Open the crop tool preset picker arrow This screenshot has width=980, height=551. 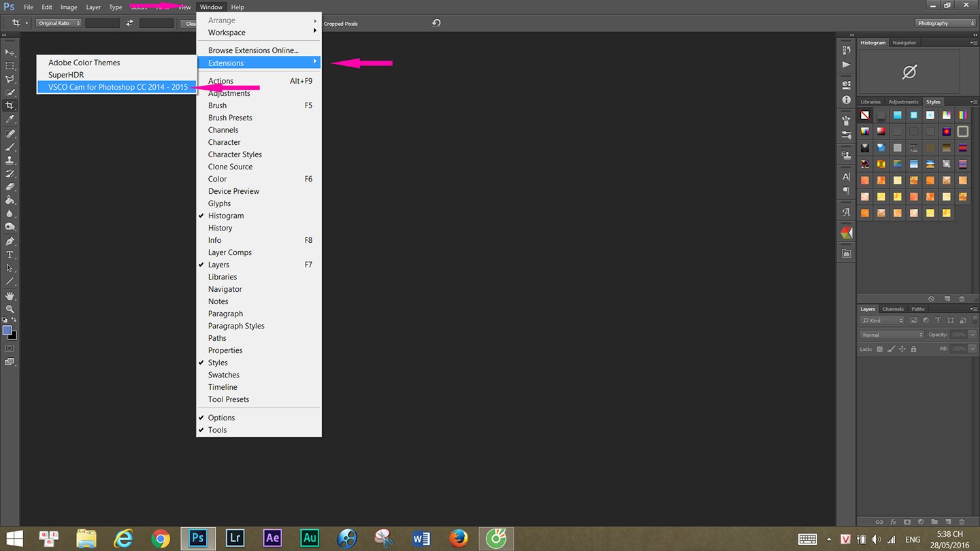(x=27, y=23)
